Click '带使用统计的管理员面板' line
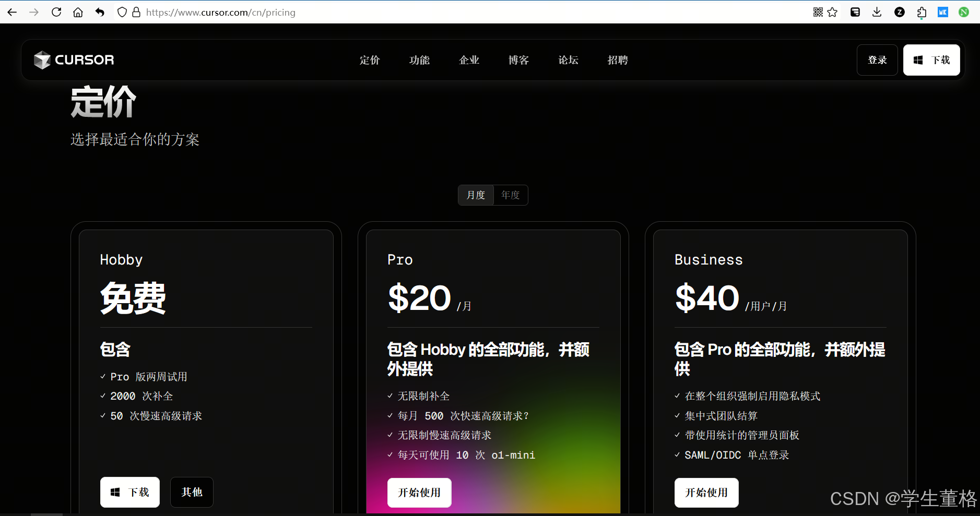 click(x=742, y=435)
